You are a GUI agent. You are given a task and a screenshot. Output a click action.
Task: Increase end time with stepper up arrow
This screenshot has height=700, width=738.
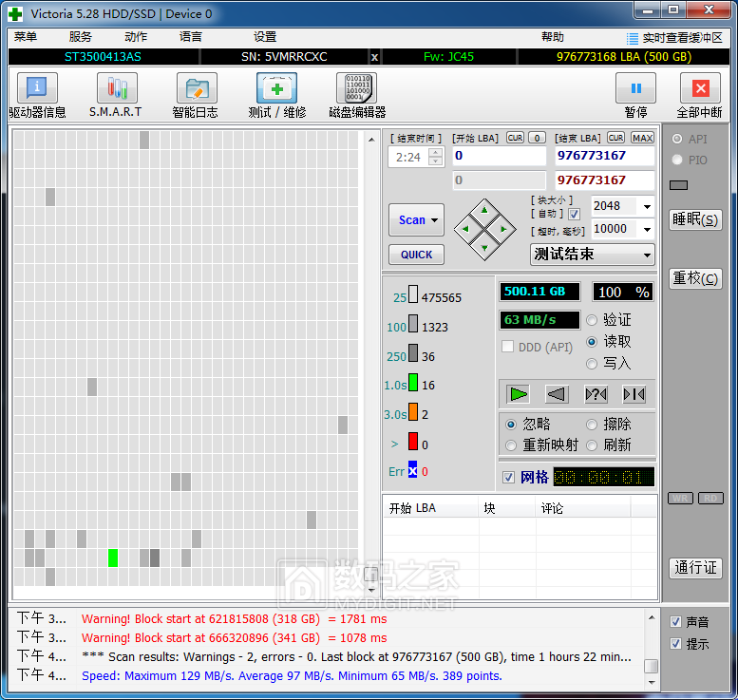[436, 153]
